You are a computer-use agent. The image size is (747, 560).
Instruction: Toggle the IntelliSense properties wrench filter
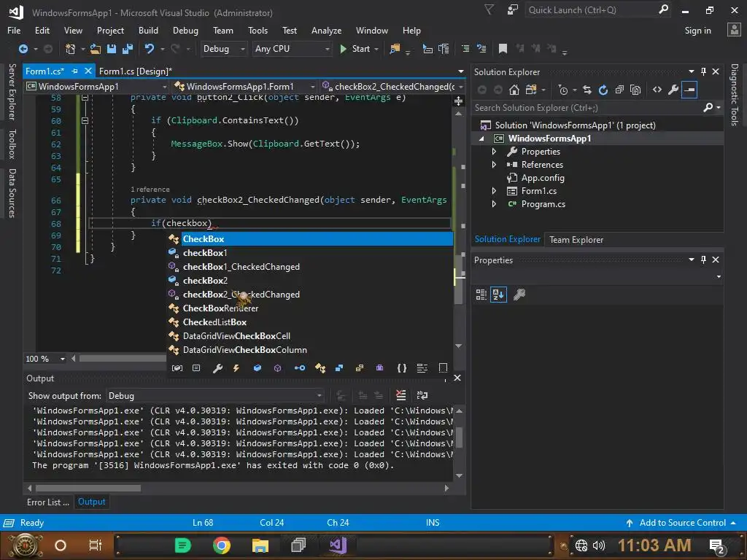point(217,368)
